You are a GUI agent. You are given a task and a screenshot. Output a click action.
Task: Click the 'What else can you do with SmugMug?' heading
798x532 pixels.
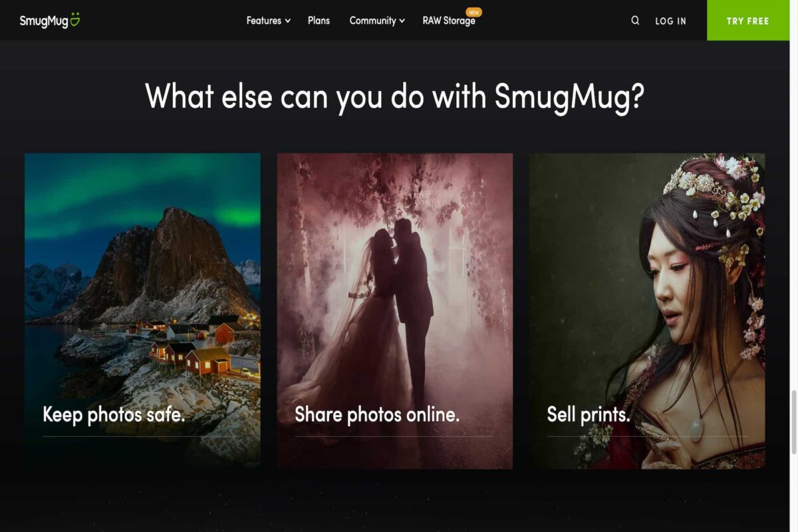(395, 96)
